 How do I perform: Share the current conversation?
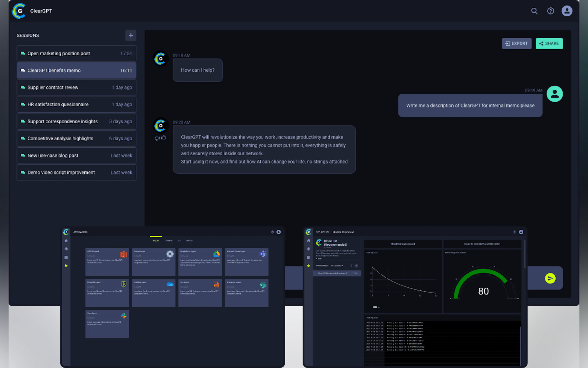pos(549,44)
